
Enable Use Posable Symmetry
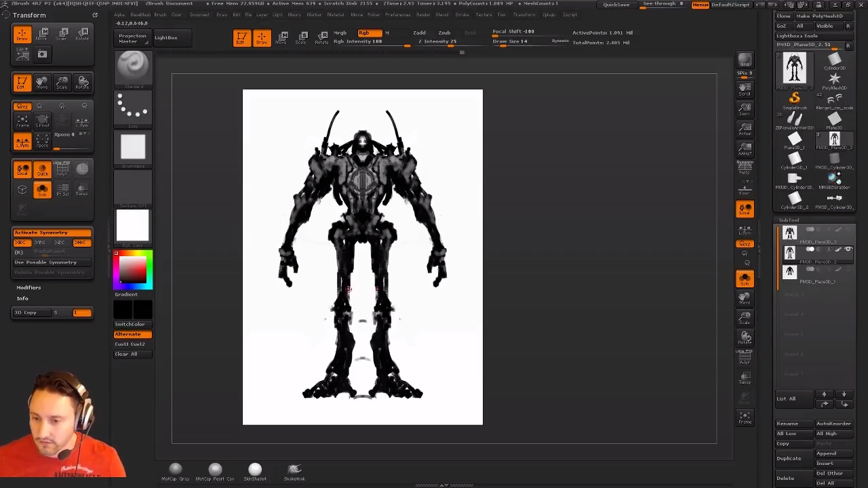coord(52,262)
